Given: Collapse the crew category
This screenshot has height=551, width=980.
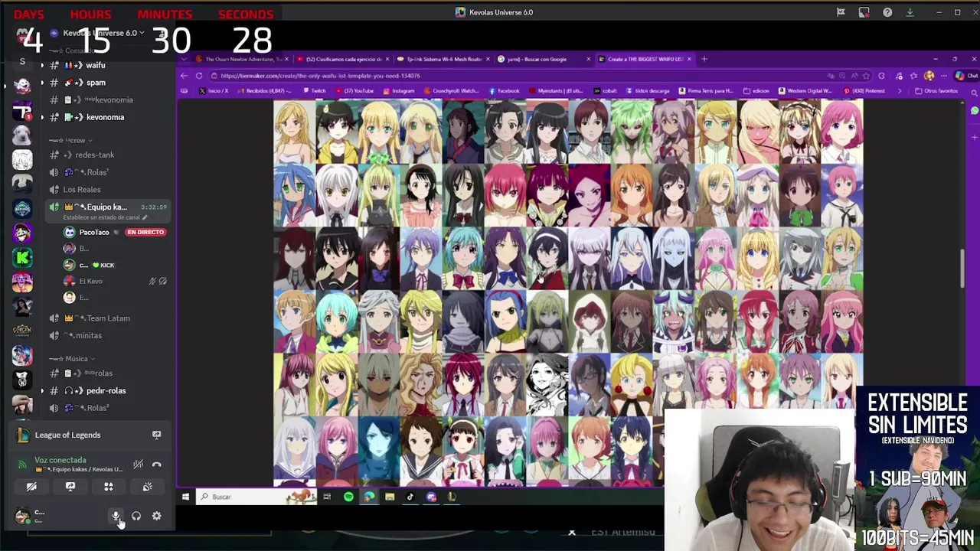Looking at the screenshot, I should (70, 140).
